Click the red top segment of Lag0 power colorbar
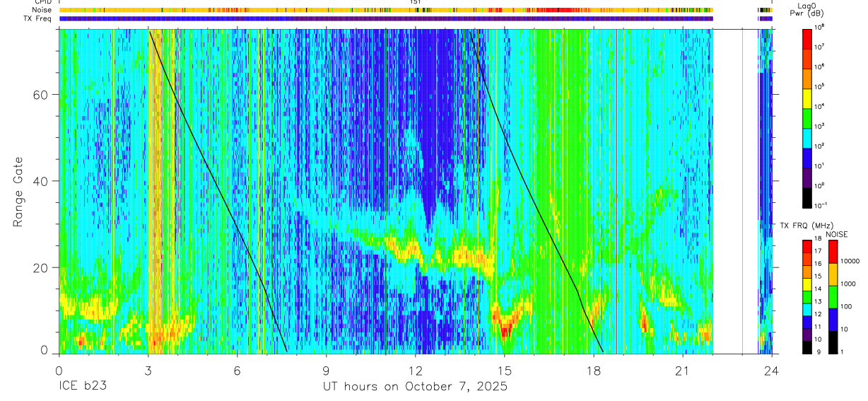The image size is (868, 401). pos(807,38)
